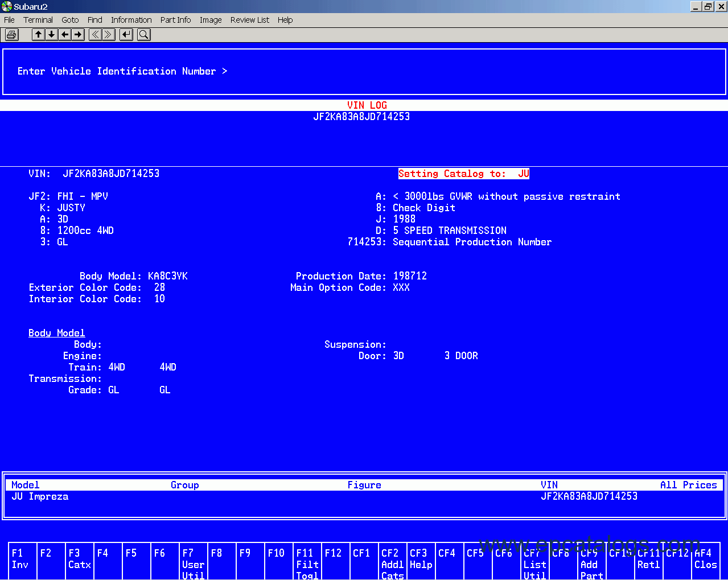Click the VIN column header

[549, 485]
